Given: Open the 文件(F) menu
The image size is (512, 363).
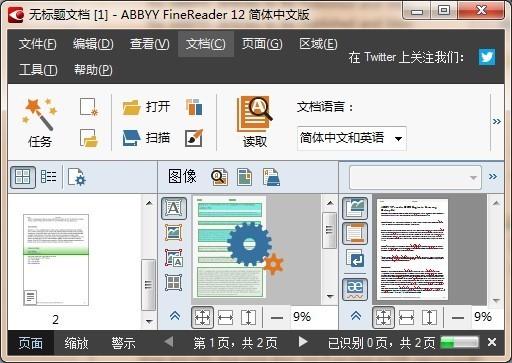Looking at the screenshot, I should click(38, 44).
